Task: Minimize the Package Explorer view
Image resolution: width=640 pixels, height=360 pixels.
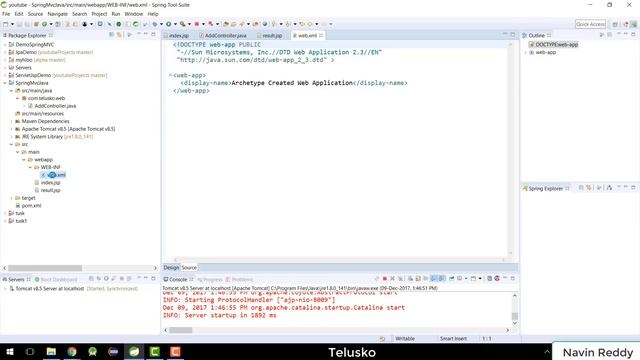Action: pos(146,35)
